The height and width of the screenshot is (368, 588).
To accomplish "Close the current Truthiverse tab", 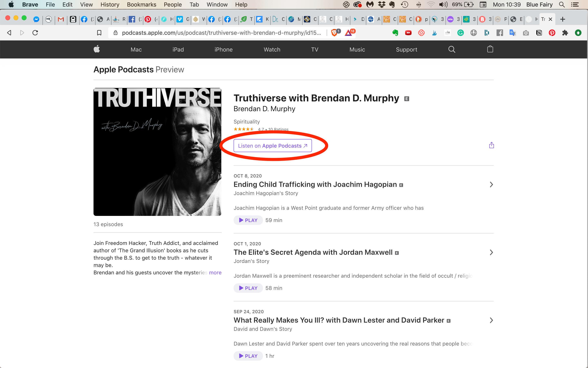I will click(x=551, y=19).
